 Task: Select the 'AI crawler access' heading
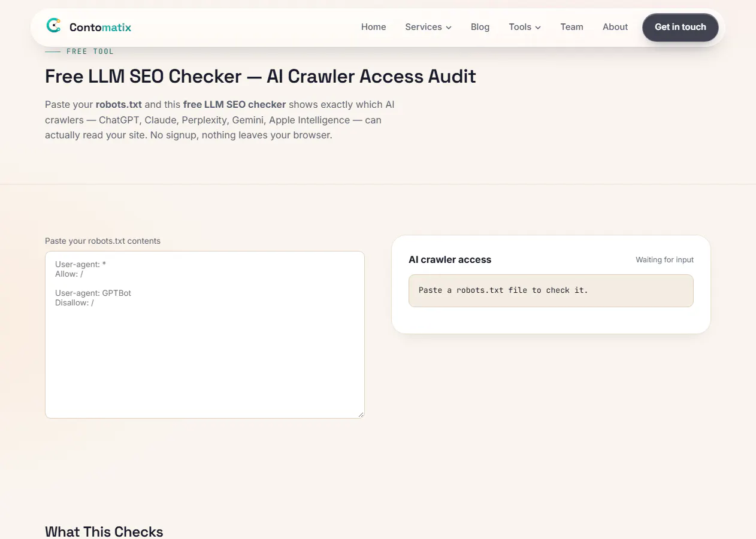(450, 259)
